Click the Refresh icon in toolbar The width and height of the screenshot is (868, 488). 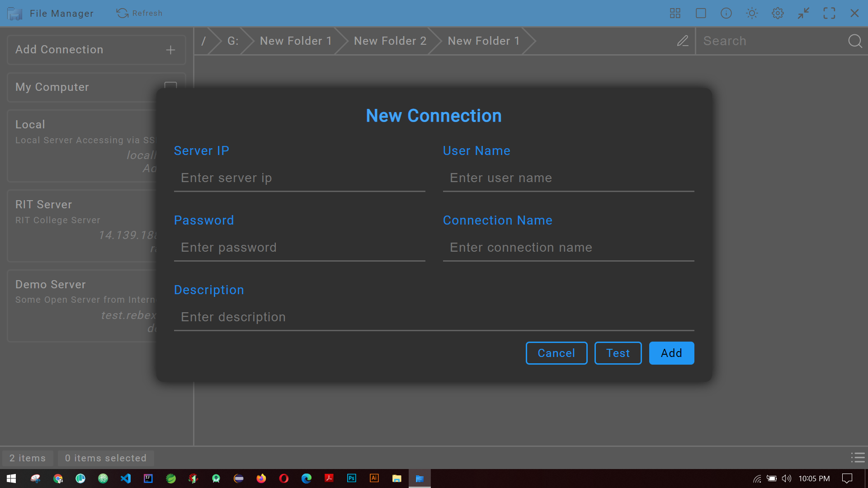coord(122,13)
